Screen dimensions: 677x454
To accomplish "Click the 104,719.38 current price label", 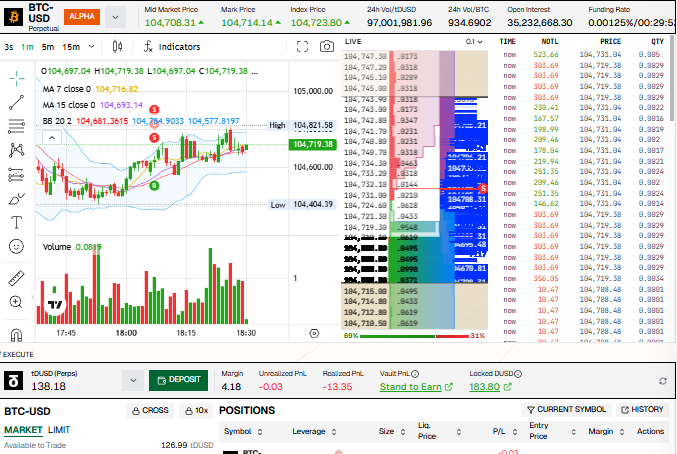I will [x=313, y=144].
